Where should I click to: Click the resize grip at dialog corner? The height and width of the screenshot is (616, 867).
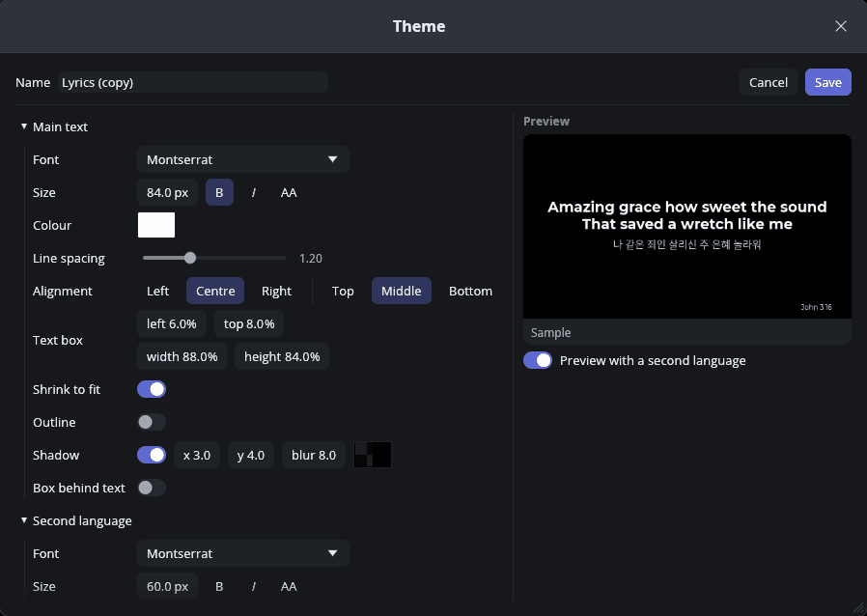[860, 609]
